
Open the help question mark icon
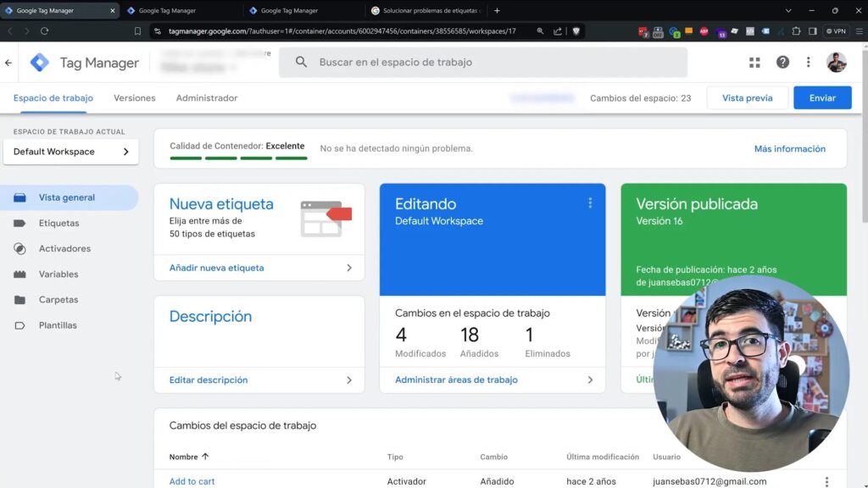[x=782, y=62]
